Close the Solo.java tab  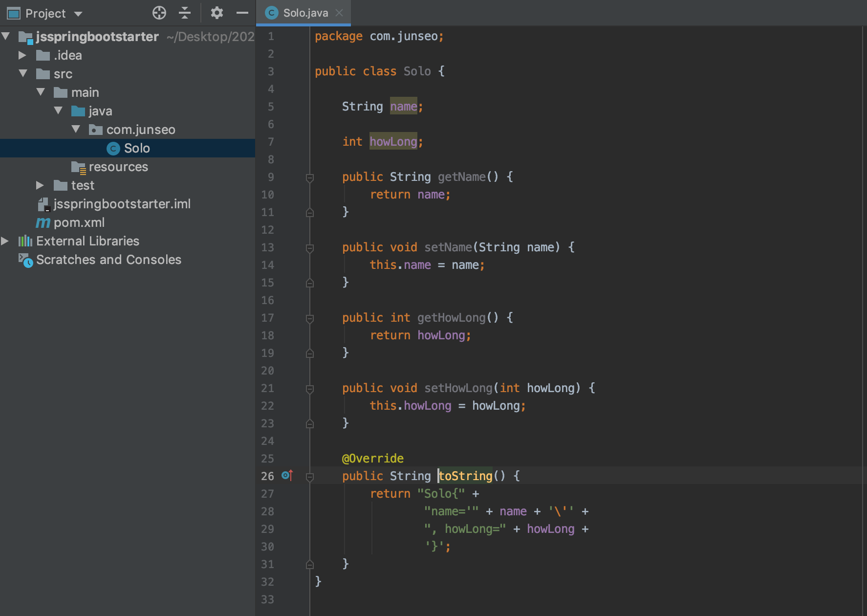[x=339, y=13]
